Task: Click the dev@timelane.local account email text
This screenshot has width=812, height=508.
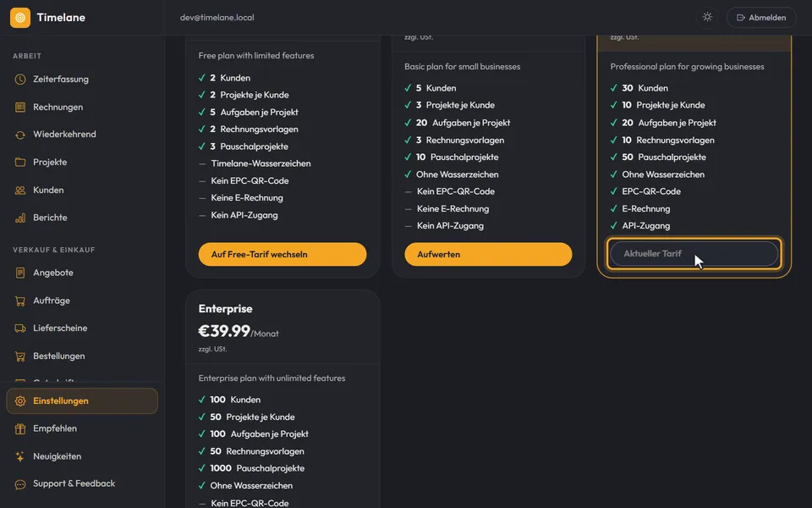Action: [x=217, y=18]
